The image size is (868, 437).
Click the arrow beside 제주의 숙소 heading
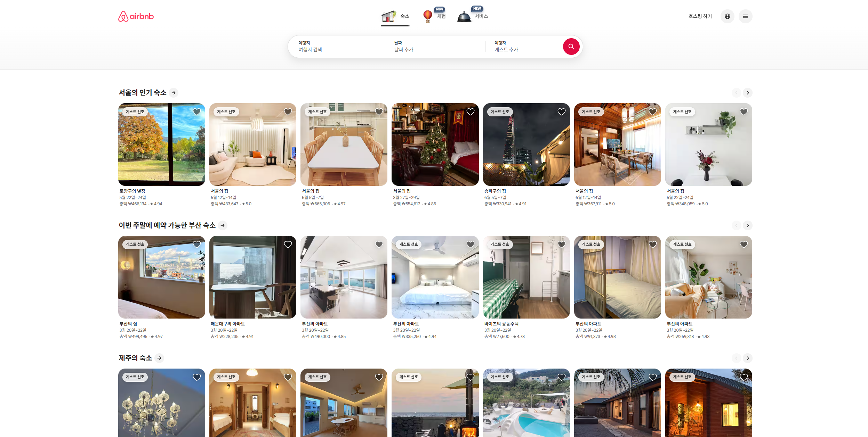coord(159,358)
